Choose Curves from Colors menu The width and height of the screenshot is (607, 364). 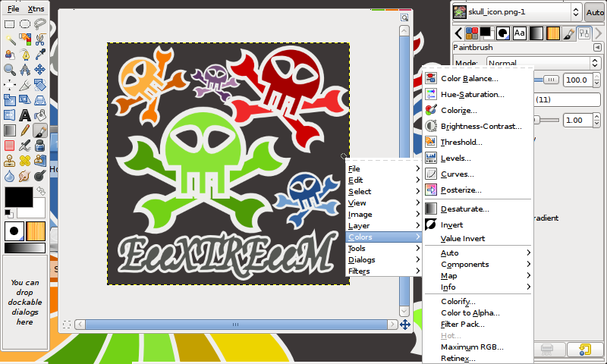point(477,174)
